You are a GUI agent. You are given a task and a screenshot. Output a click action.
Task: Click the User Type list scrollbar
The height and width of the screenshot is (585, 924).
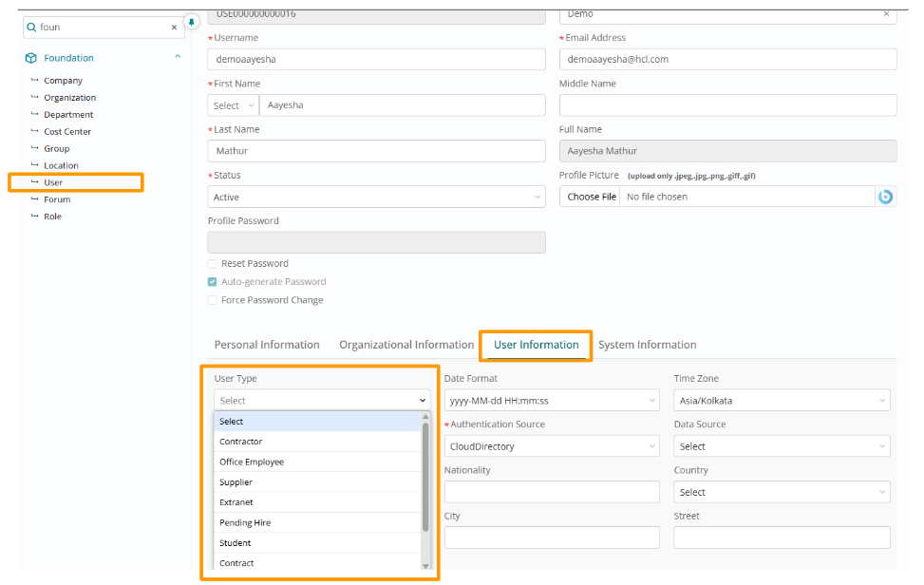pyautogui.click(x=425, y=475)
